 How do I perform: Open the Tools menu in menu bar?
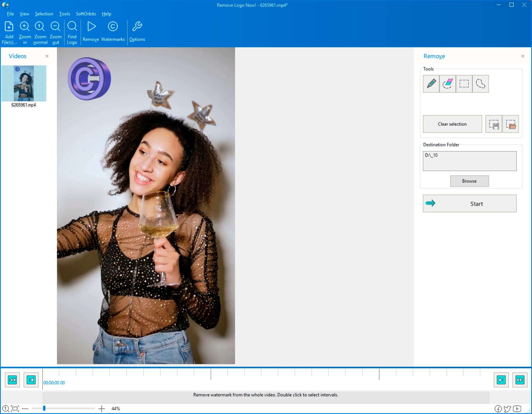coord(64,14)
